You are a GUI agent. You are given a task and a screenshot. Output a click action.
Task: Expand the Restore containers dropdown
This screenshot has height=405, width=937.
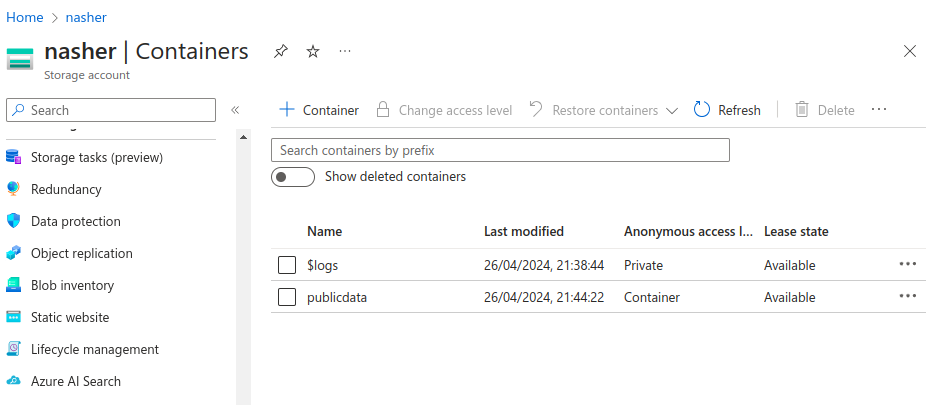[671, 110]
